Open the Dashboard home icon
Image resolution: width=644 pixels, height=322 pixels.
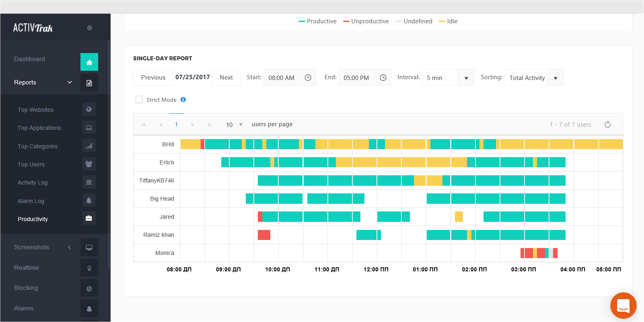click(x=89, y=62)
